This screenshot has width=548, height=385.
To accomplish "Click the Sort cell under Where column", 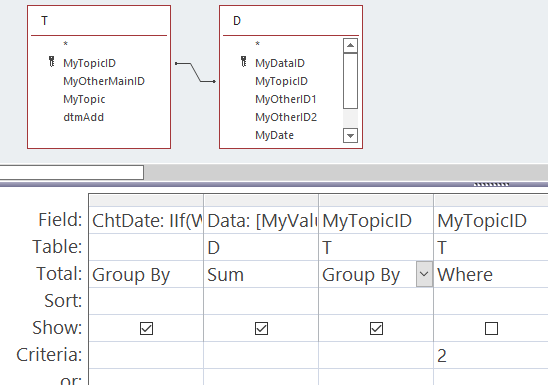I will click(x=491, y=301).
